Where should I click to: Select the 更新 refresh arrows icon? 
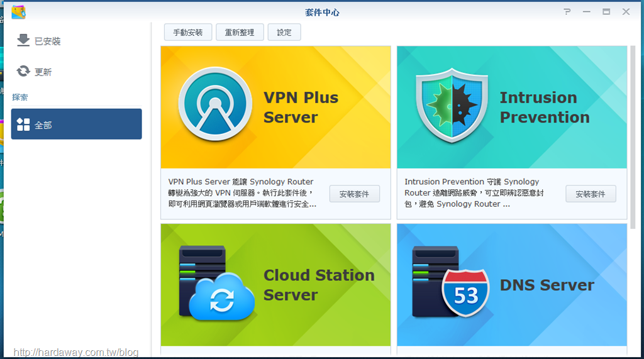[x=23, y=71]
